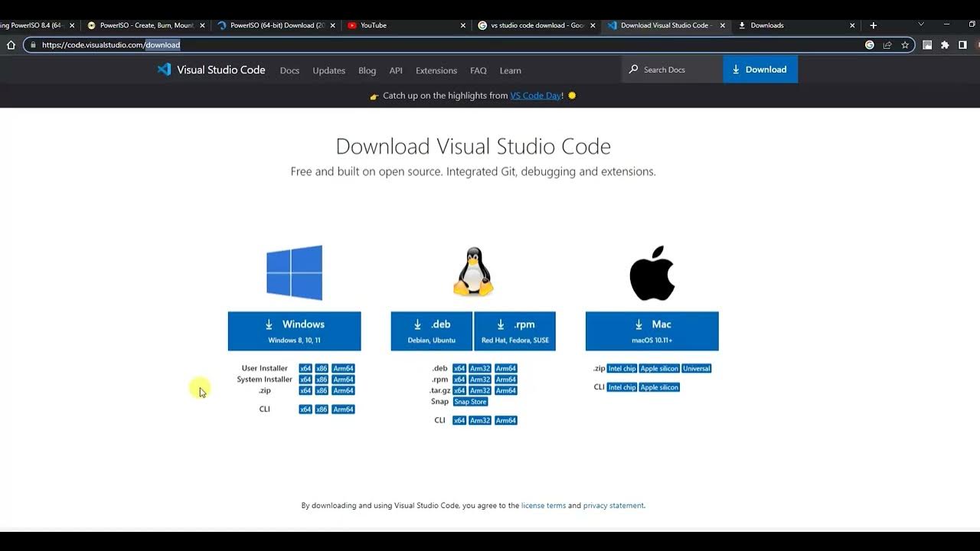Select Windows .zip x64

(x=305, y=390)
